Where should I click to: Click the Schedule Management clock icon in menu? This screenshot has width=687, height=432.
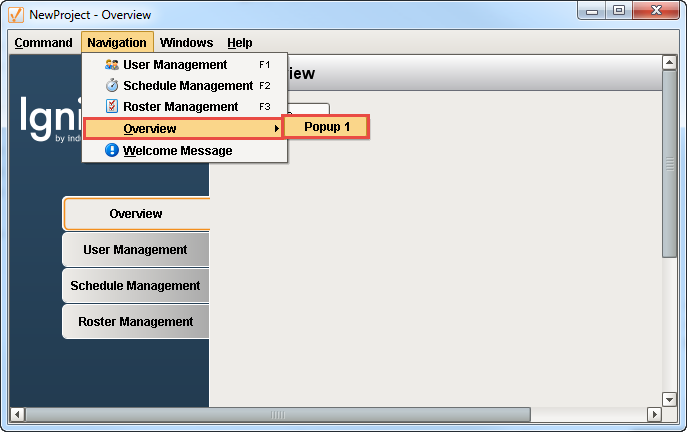pyautogui.click(x=112, y=86)
